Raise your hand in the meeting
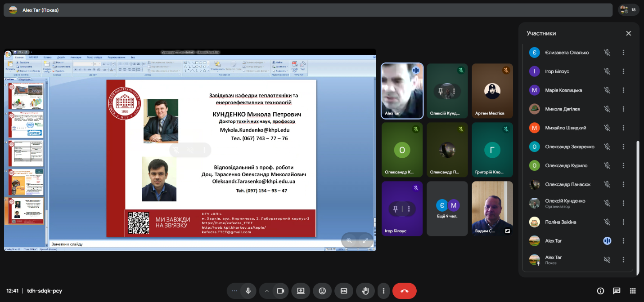This screenshot has height=302, width=644. [365, 291]
